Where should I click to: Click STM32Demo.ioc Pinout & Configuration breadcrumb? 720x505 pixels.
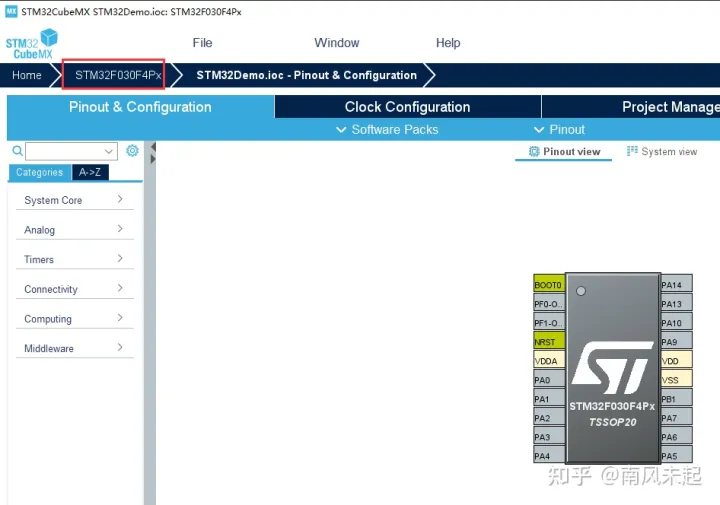306,75
